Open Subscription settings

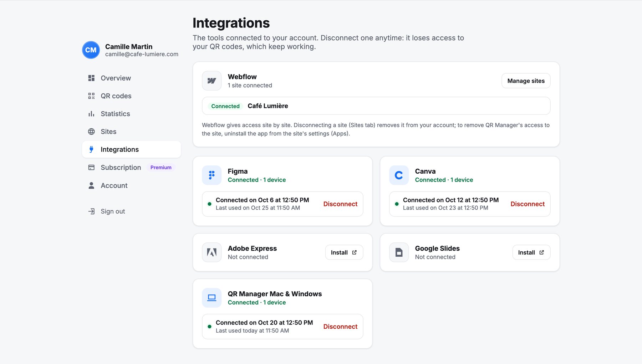click(x=131, y=168)
